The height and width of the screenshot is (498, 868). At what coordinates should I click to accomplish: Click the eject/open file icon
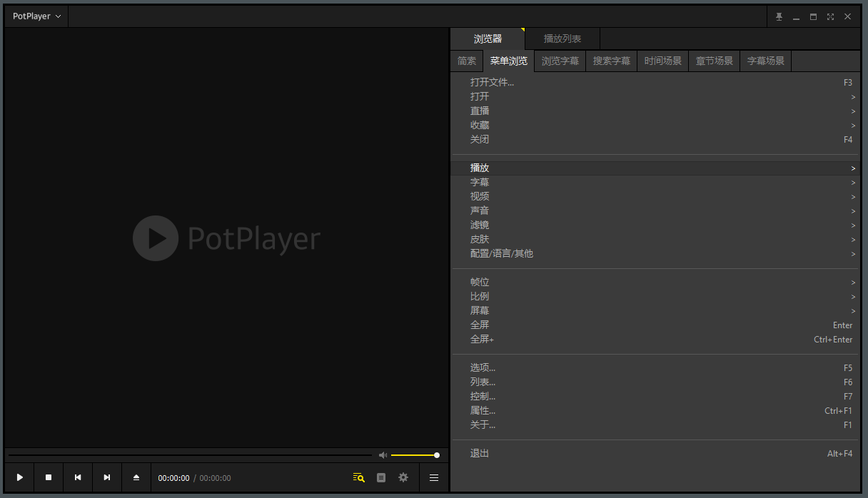pyautogui.click(x=136, y=477)
